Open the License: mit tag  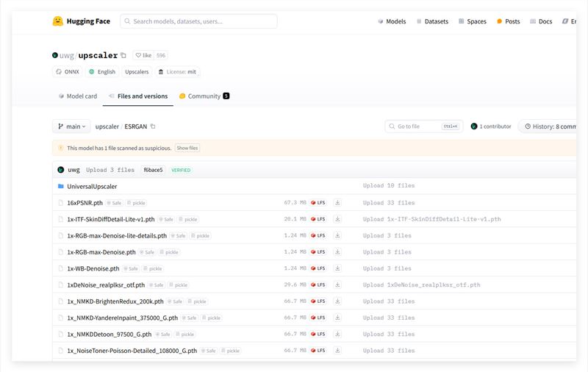(x=177, y=71)
